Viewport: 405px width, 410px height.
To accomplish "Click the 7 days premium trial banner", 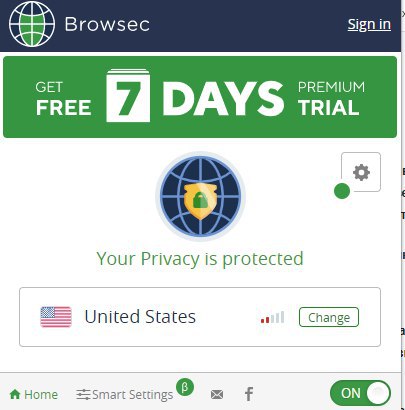I will (x=200, y=97).
